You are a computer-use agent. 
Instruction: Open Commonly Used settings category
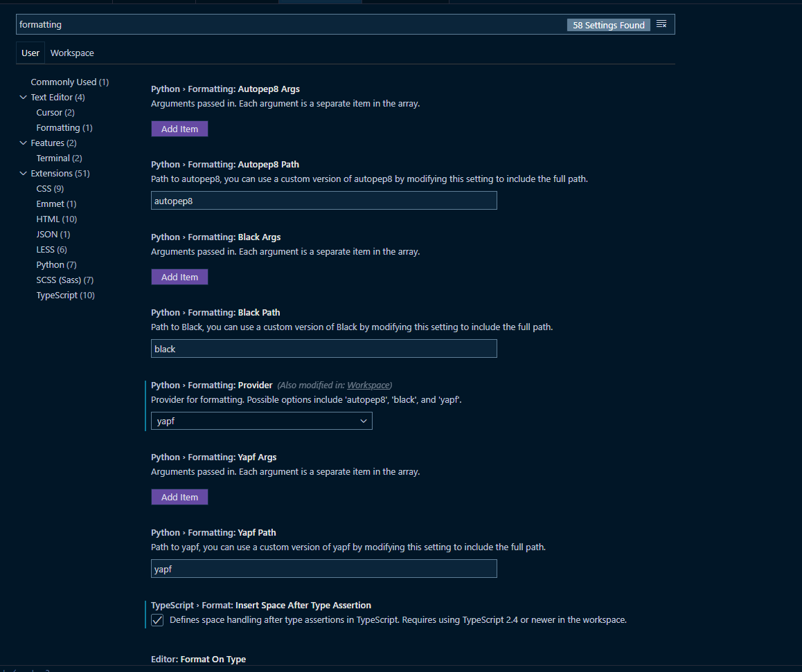[x=69, y=82]
